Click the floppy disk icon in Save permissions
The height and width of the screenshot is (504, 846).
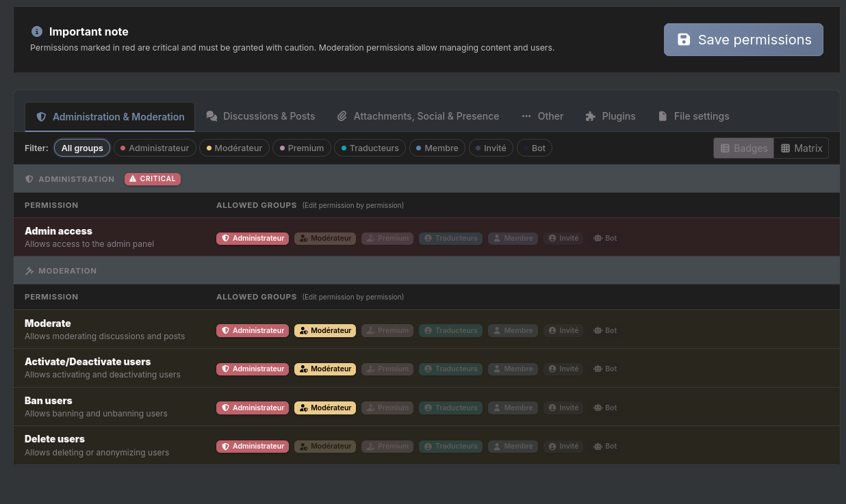[x=684, y=40]
